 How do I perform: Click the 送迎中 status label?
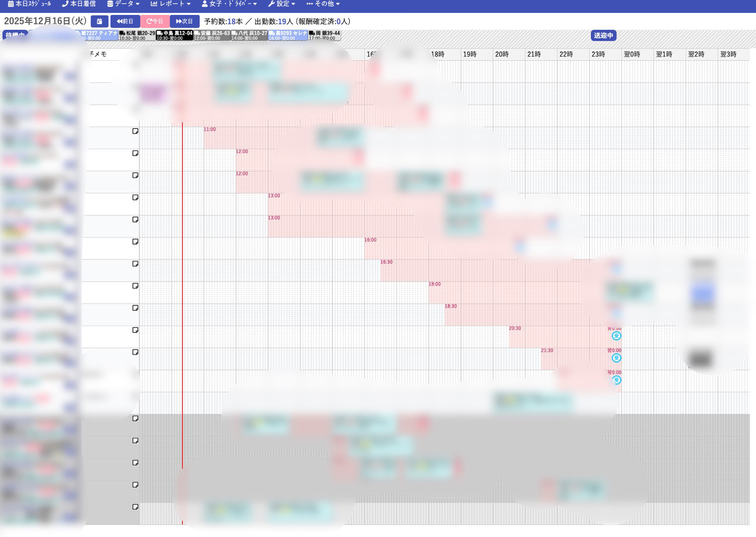pos(603,35)
